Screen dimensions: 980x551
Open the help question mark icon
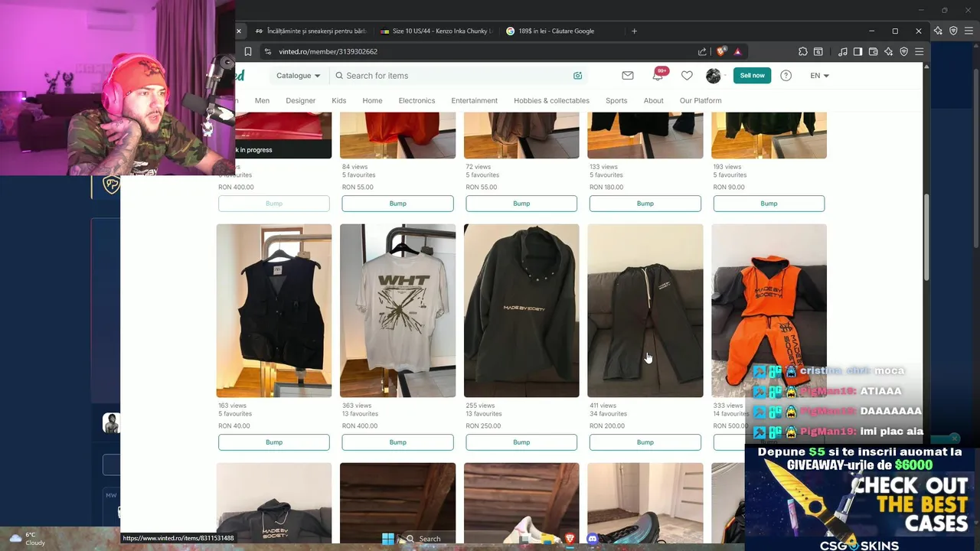click(786, 76)
